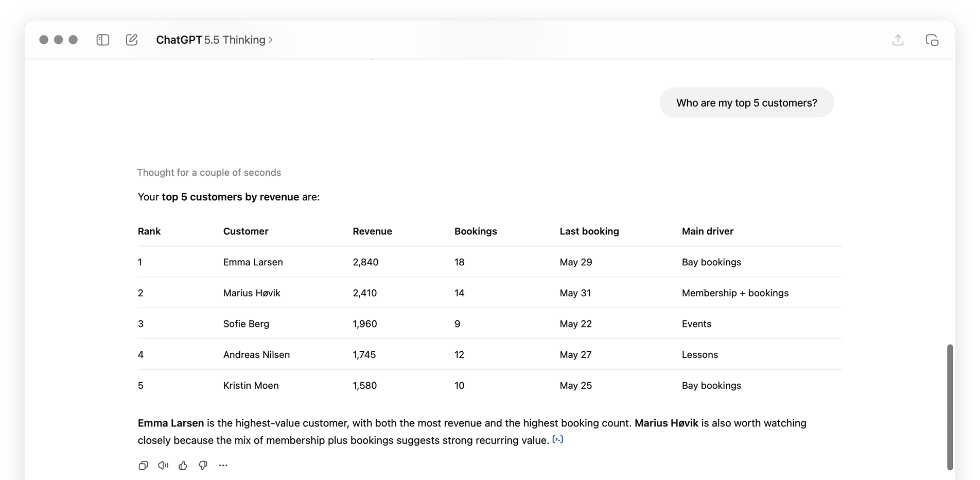Select the Sofie Berg table cell
The height and width of the screenshot is (480, 980).
(x=246, y=324)
